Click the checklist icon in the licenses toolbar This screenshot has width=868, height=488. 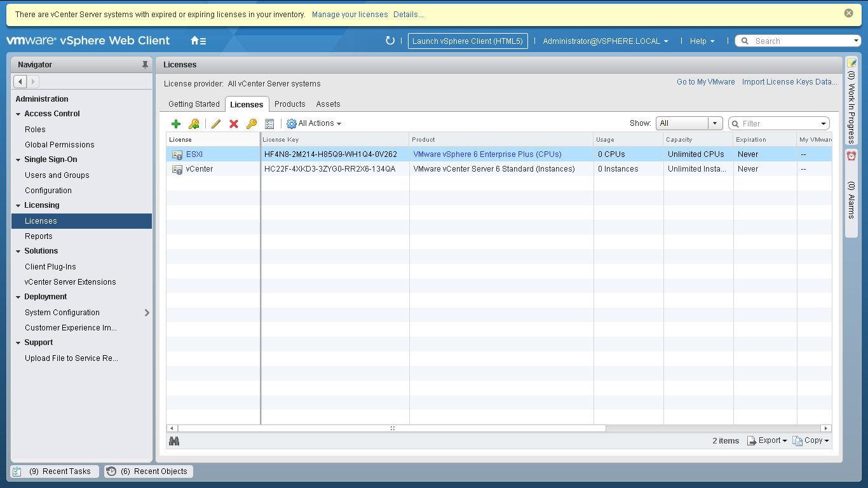pyautogui.click(x=269, y=124)
